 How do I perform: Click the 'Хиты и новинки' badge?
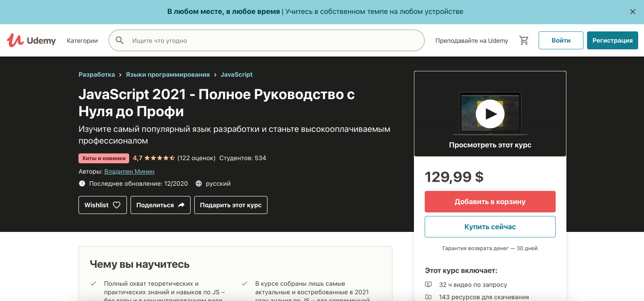104,158
